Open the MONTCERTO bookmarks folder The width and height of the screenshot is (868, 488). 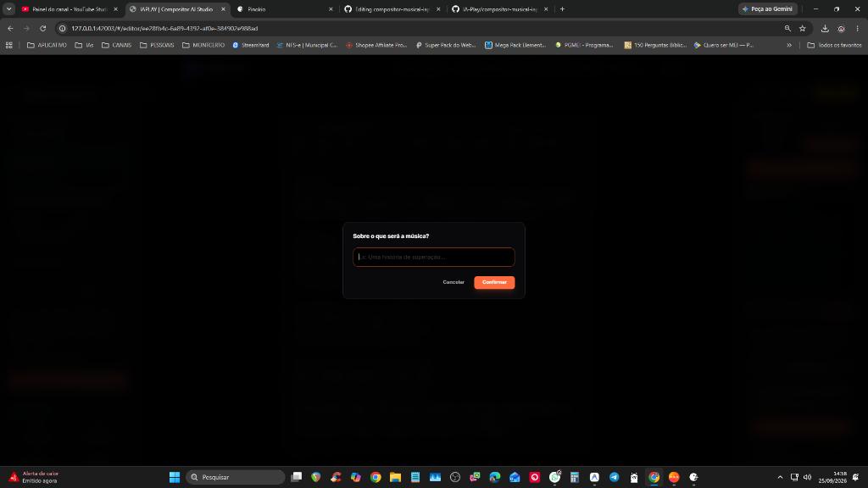pyautogui.click(x=203, y=45)
